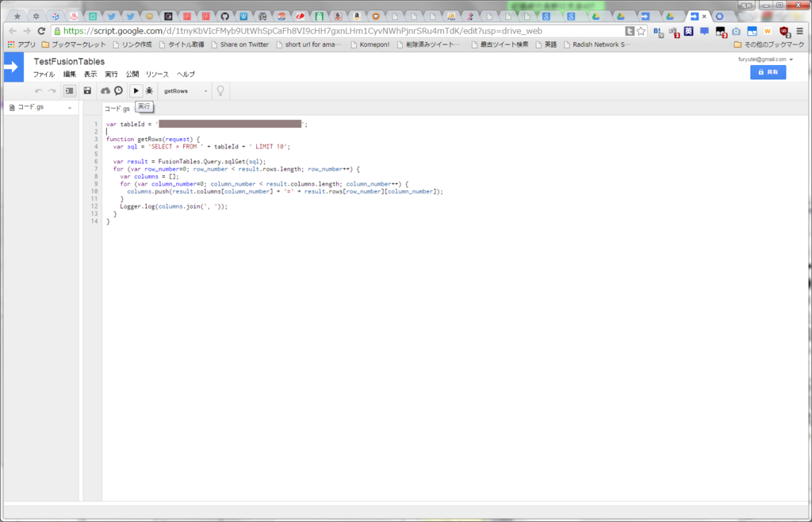Viewport: 812px width, 522px height.
Task: Click the TestFusionTables project title
Action: click(69, 62)
